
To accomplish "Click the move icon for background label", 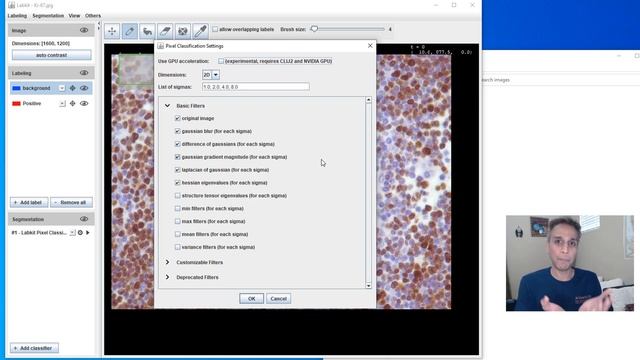I will (x=73, y=88).
